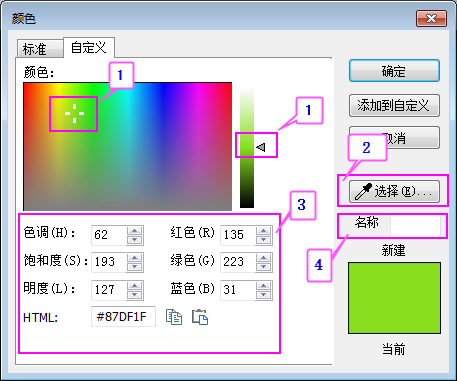Increase 红色(R) value with up arrow
457x381 pixels.
click(x=264, y=230)
